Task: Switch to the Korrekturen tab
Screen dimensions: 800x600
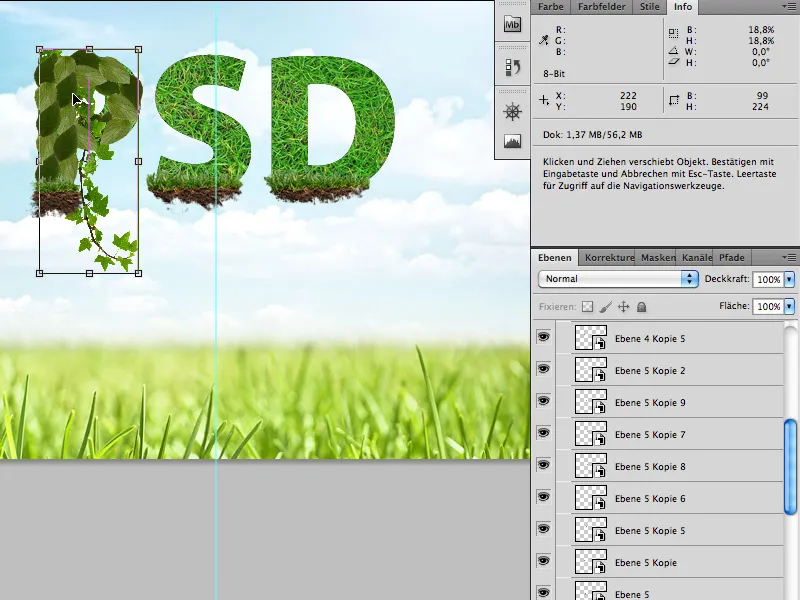Action: 609,258
